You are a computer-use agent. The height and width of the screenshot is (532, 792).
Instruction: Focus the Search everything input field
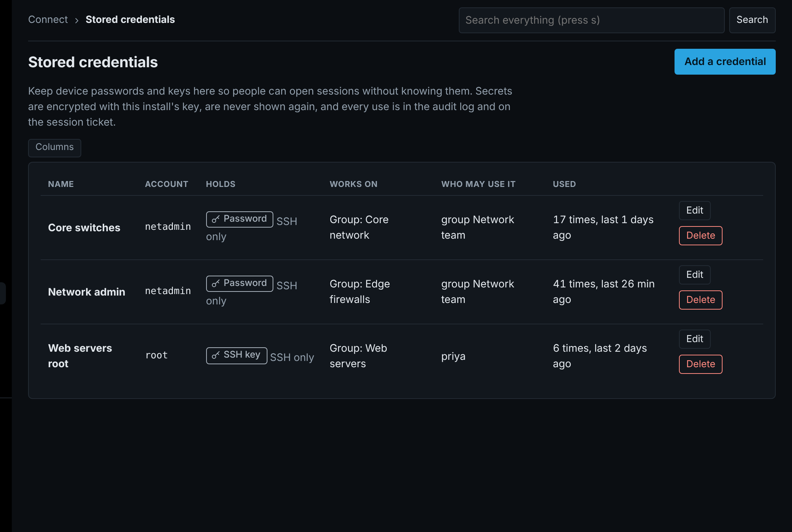[591, 20]
